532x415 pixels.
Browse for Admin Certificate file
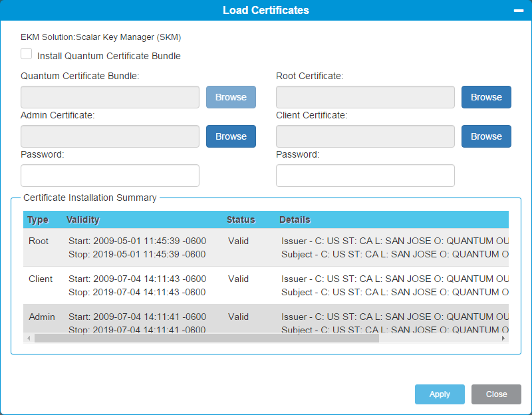coord(231,136)
